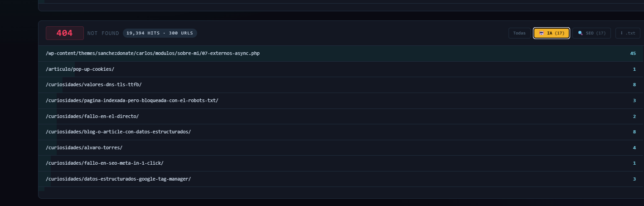Click the red 404 status badge

click(65, 33)
